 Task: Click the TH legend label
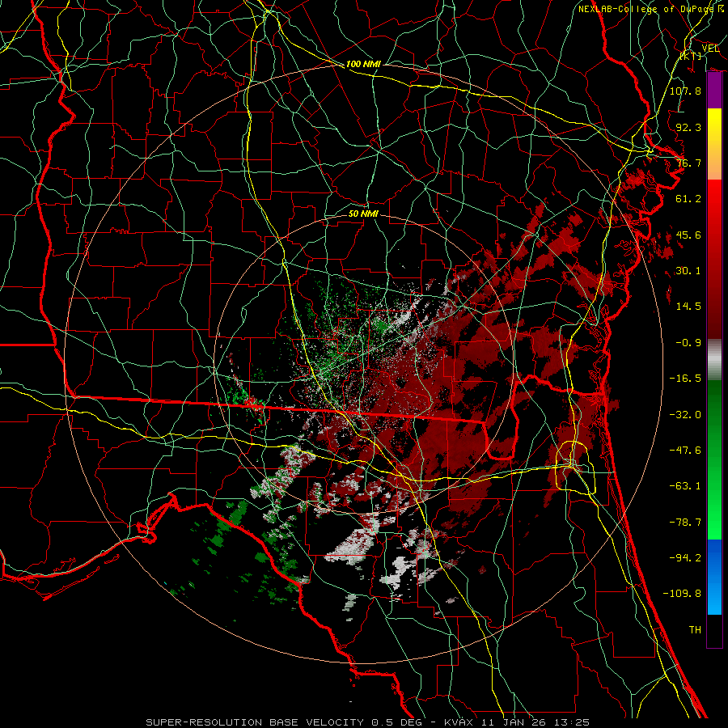[x=695, y=630]
